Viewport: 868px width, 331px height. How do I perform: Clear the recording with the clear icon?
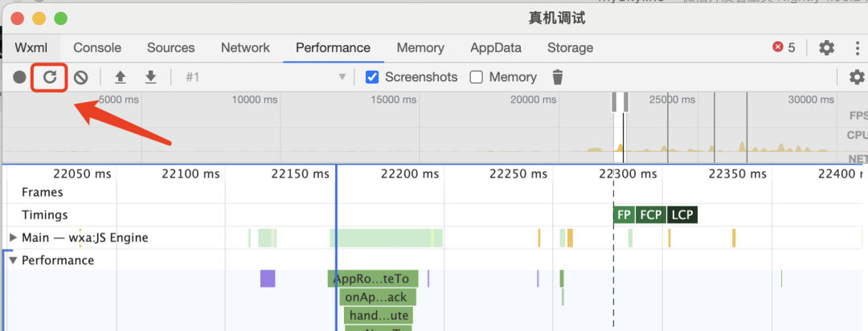click(81, 77)
